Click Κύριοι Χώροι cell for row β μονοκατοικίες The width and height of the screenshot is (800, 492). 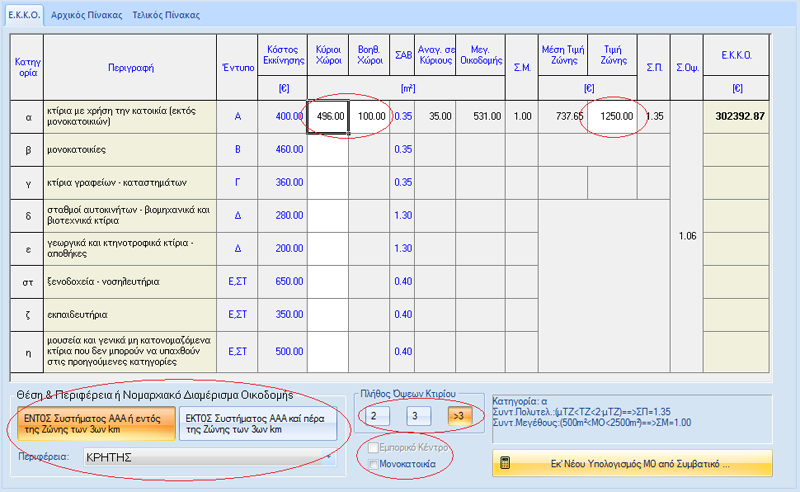(328, 150)
